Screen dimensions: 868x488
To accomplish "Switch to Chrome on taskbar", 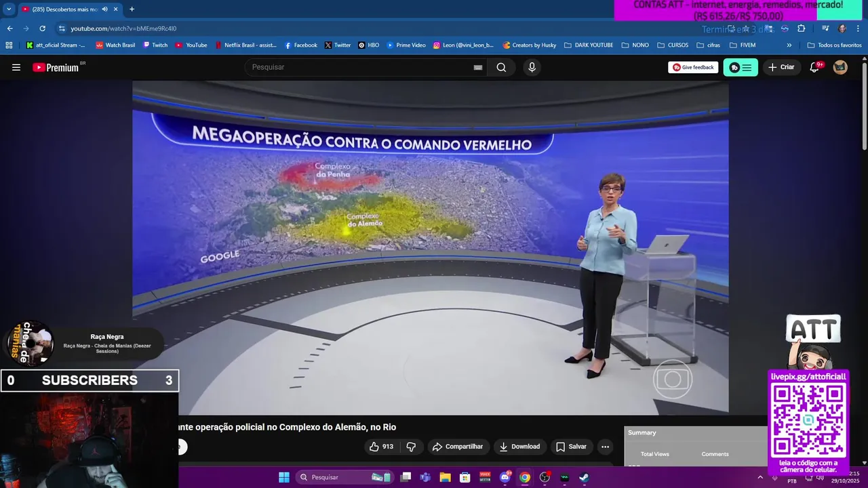I will (525, 477).
